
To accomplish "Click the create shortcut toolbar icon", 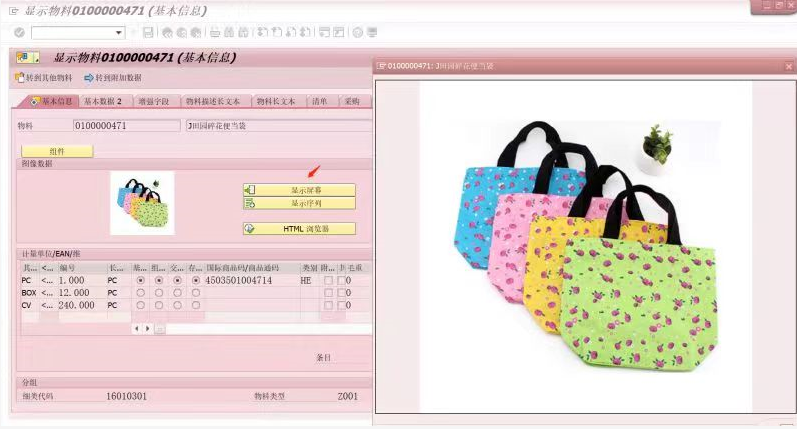I will [x=339, y=33].
